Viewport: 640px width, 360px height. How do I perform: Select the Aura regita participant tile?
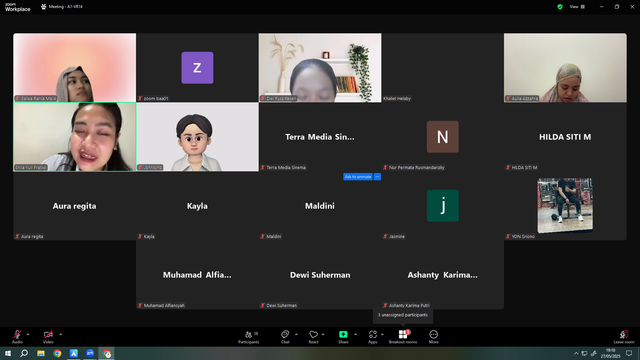pyautogui.click(x=74, y=206)
